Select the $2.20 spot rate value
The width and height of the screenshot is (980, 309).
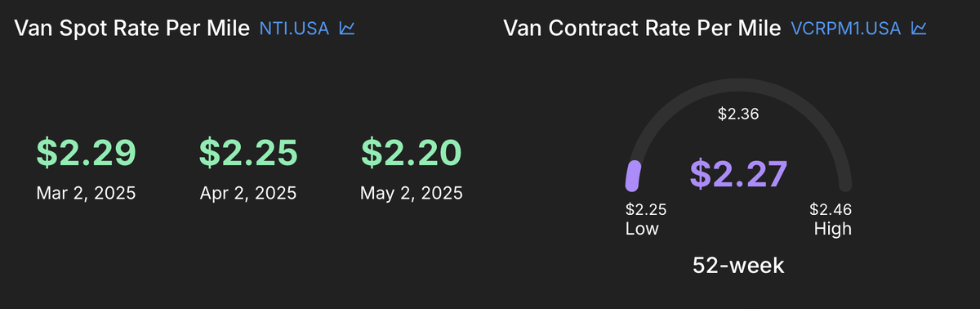(412, 154)
